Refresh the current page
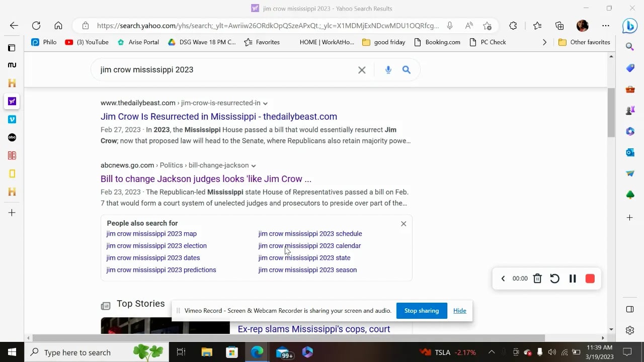This screenshot has width=644, height=362. [x=36, y=26]
